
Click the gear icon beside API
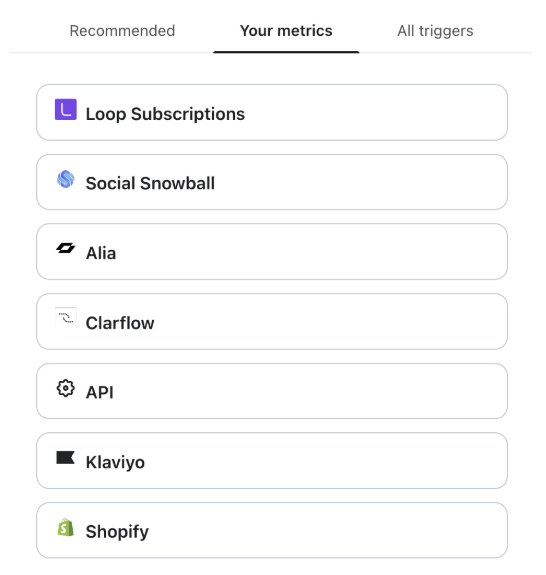pos(66,388)
